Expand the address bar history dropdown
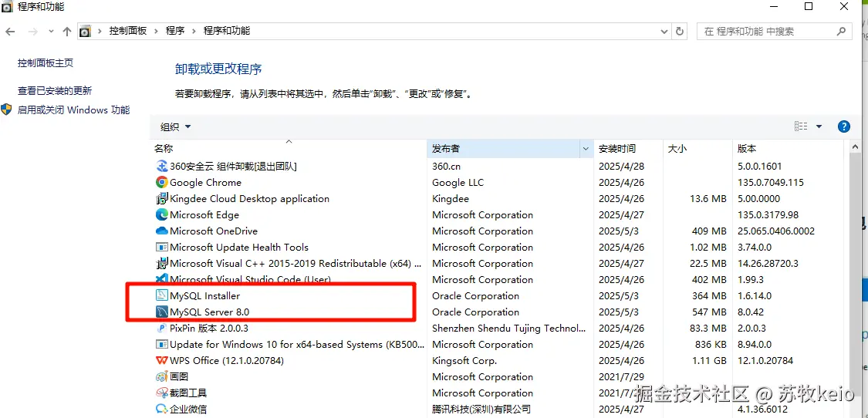 coord(665,32)
